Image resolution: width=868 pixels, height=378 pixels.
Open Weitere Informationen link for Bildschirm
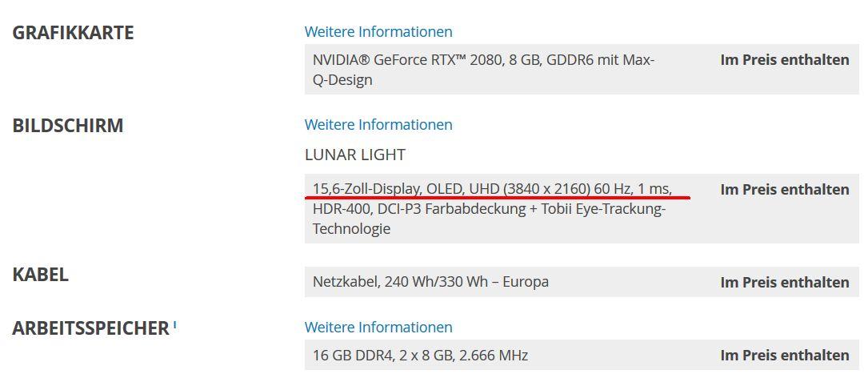pyautogui.click(x=378, y=125)
